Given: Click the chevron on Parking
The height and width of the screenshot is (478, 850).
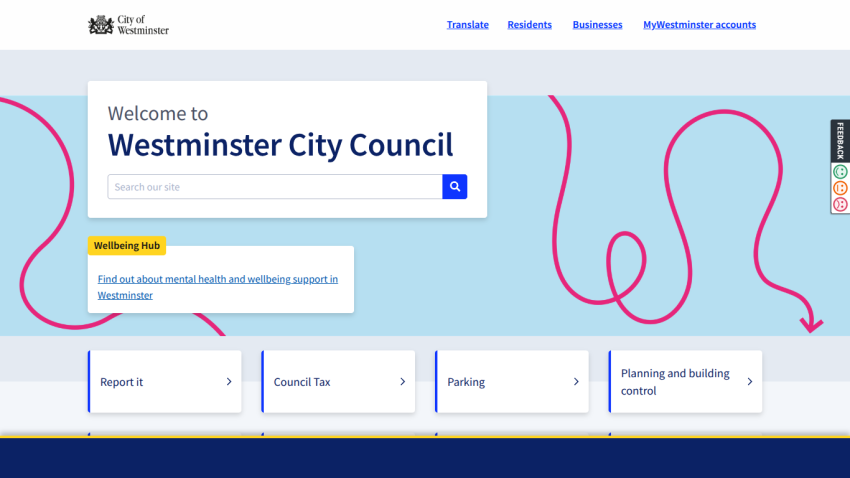Looking at the screenshot, I should point(576,382).
